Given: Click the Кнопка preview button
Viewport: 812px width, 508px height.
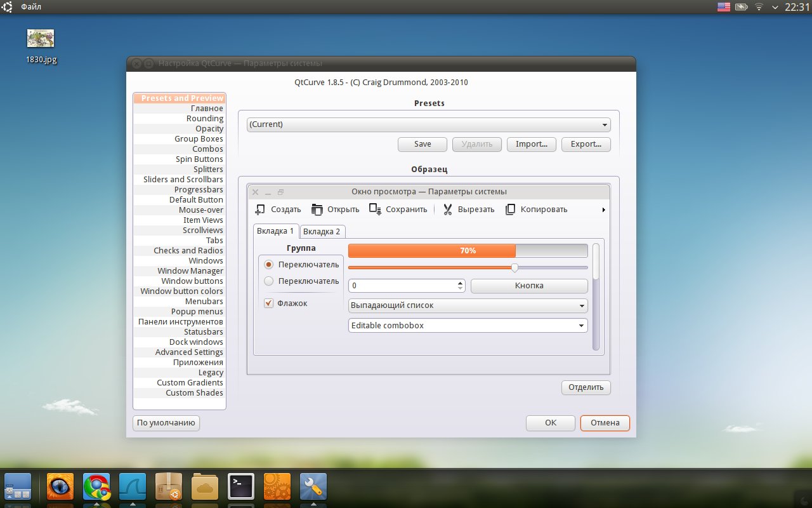Looking at the screenshot, I should pyautogui.click(x=529, y=286).
